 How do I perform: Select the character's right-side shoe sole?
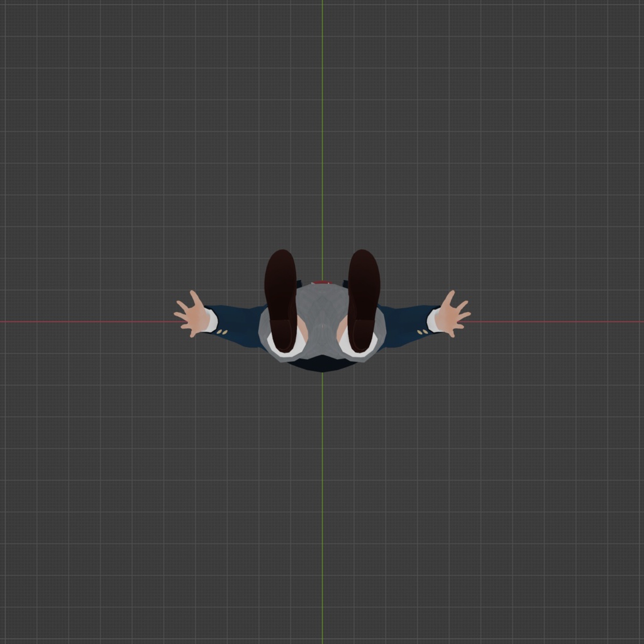pos(364,301)
